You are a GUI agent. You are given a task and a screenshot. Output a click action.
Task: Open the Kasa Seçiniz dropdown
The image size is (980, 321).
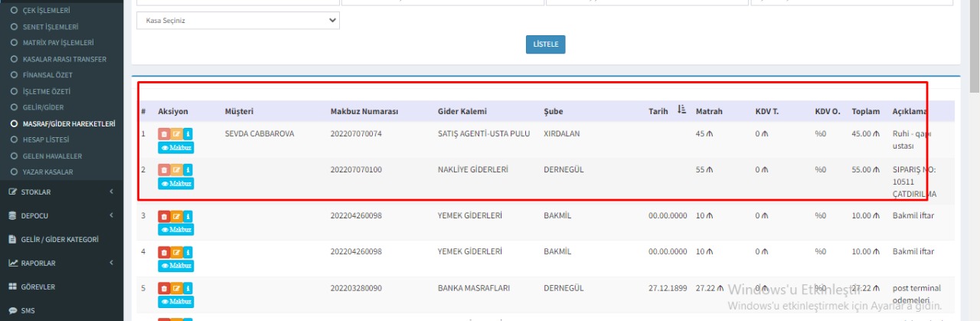coord(237,21)
